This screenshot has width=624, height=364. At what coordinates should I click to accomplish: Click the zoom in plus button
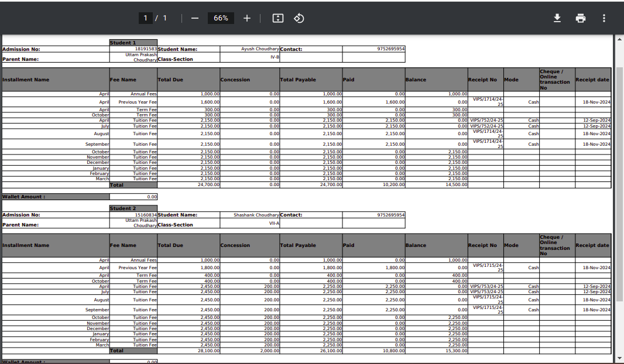tap(247, 18)
